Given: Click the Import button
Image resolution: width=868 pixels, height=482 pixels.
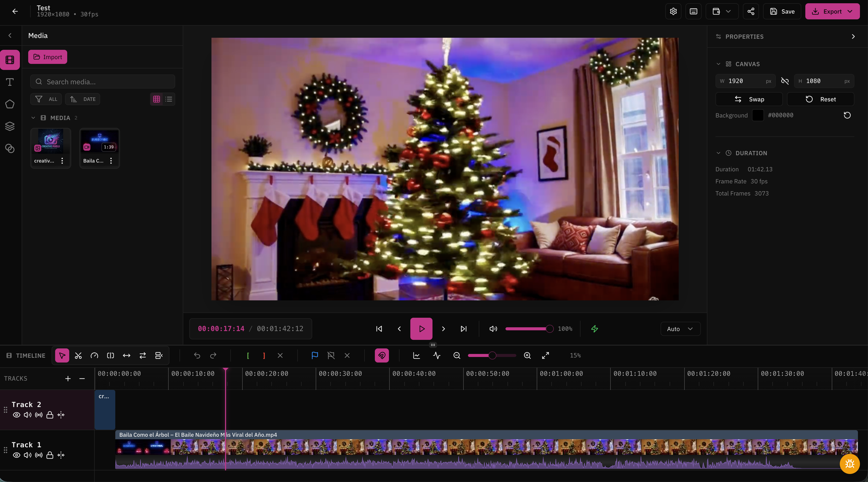Looking at the screenshot, I should [x=48, y=57].
